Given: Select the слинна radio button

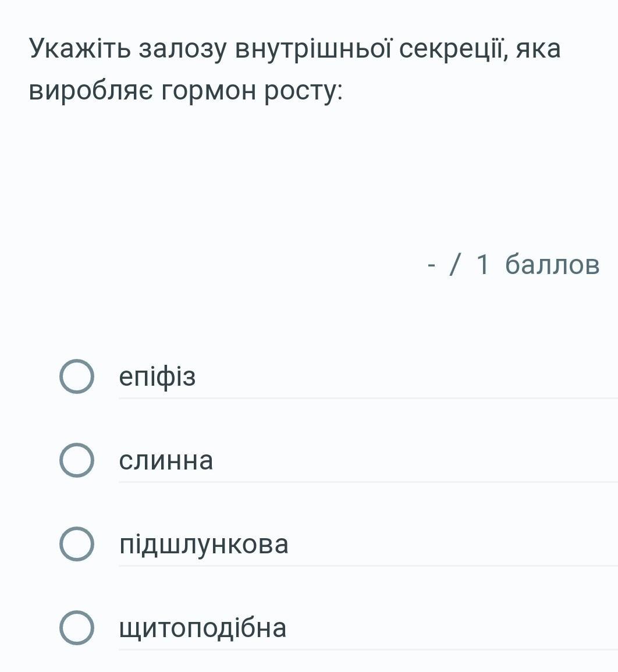Looking at the screenshot, I should coord(77,460).
